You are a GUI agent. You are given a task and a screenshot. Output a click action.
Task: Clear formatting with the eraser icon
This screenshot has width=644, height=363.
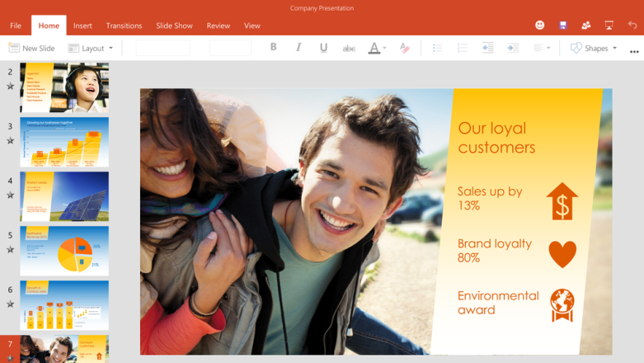[405, 48]
